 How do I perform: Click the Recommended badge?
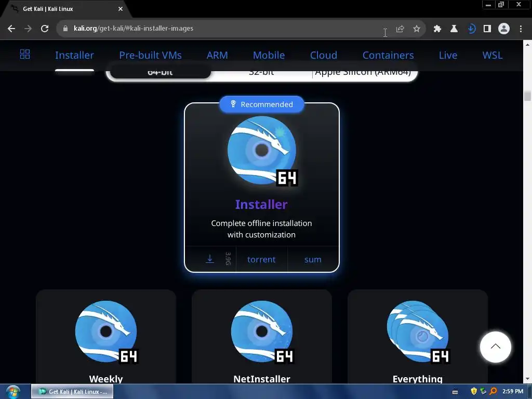(262, 104)
